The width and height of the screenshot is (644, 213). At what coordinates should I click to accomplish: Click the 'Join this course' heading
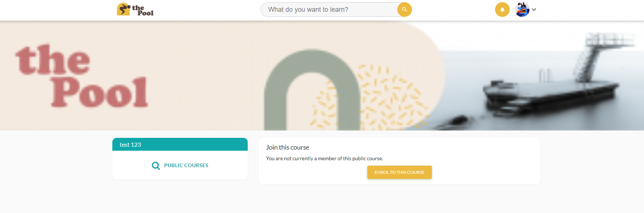coord(288,147)
